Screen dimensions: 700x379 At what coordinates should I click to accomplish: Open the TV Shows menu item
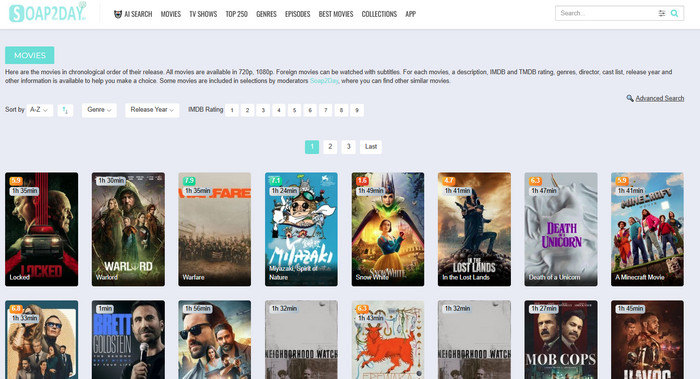coord(203,14)
